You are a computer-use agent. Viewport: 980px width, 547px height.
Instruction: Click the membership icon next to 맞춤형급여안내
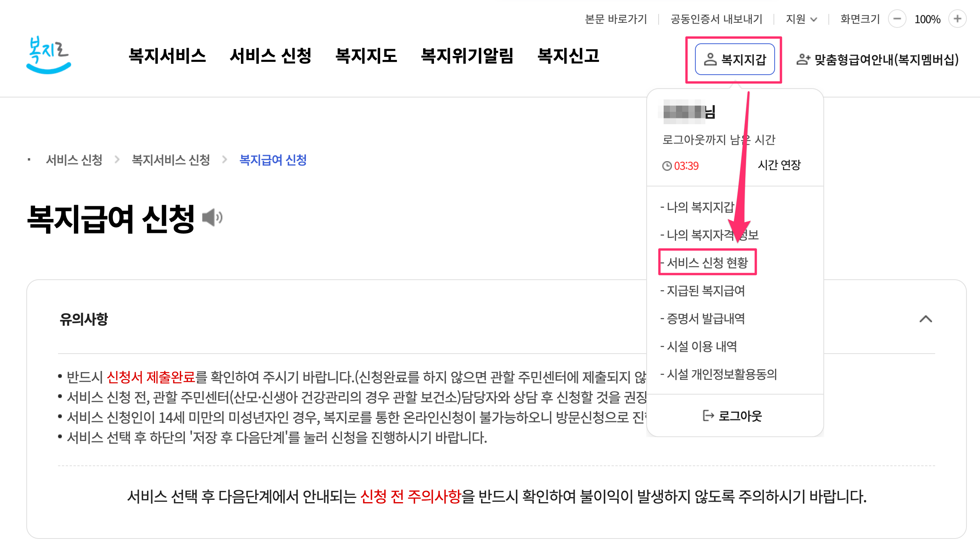click(803, 59)
